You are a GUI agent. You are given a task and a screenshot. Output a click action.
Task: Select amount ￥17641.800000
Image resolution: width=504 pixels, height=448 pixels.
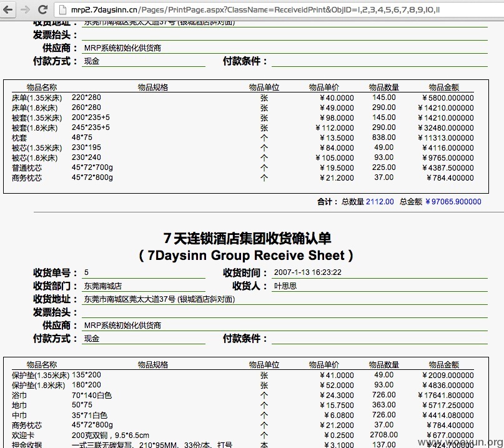click(446, 396)
